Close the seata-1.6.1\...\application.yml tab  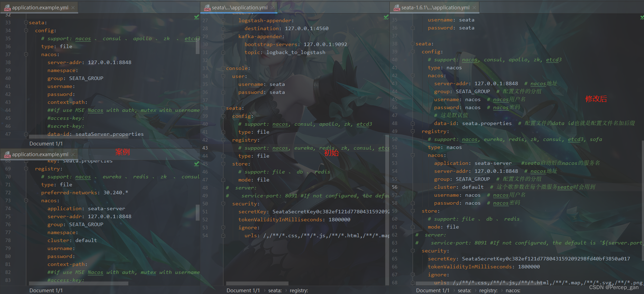click(474, 7)
